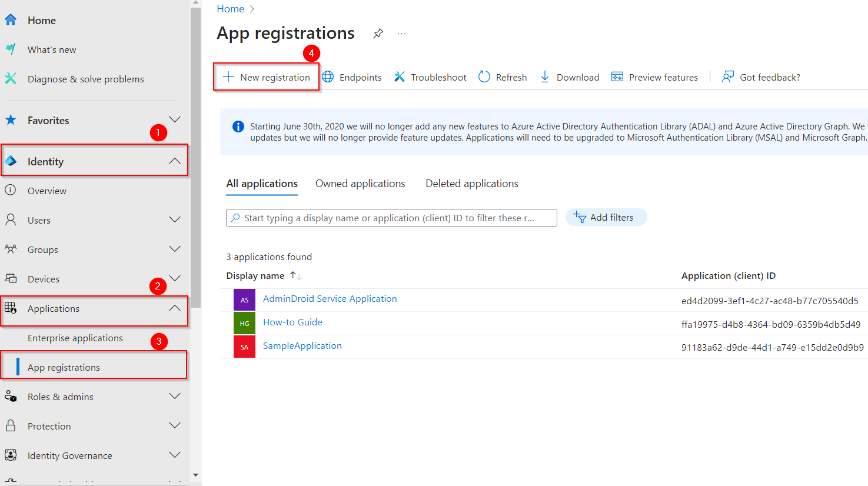The image size is (868, 486).
Task: Click New registration
Action: pyautogui.click(x=266, y=76)
